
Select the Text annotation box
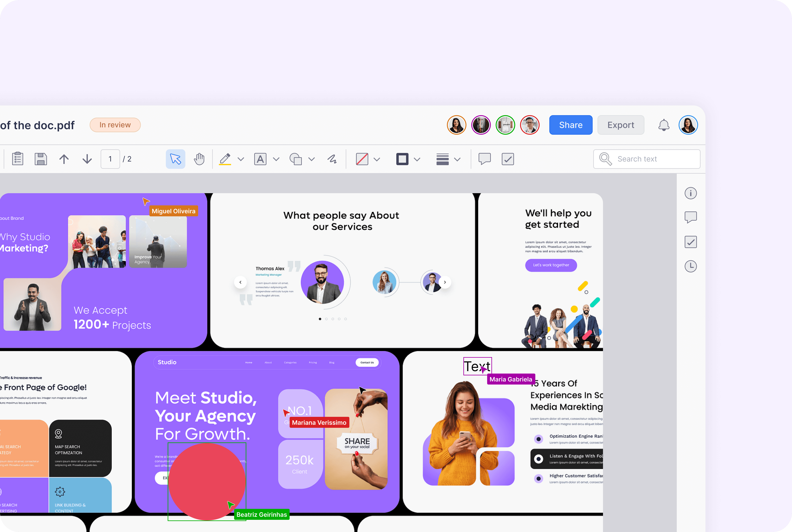(477, 366)
